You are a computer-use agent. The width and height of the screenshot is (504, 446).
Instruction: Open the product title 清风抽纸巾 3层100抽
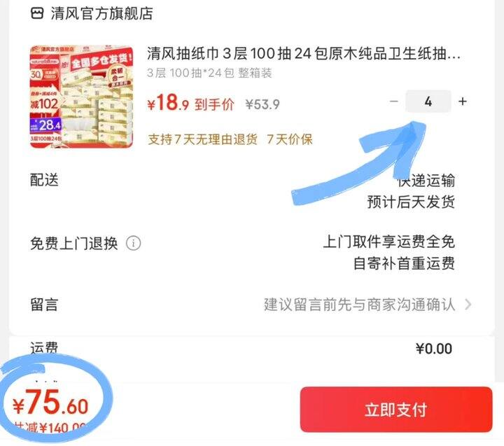pos(304,53)
